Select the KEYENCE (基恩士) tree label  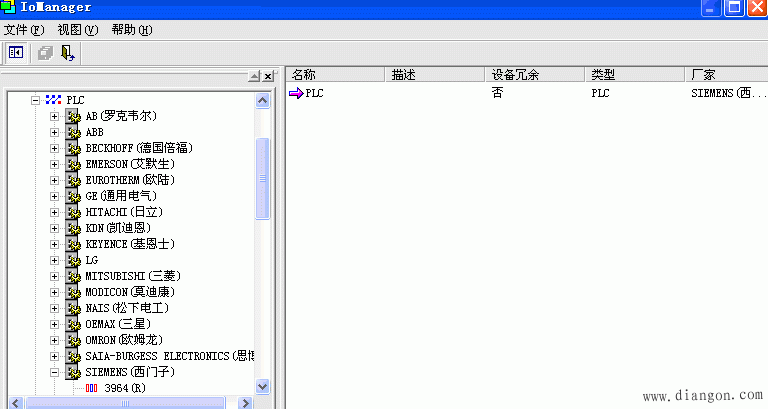[x=130, y=244]
